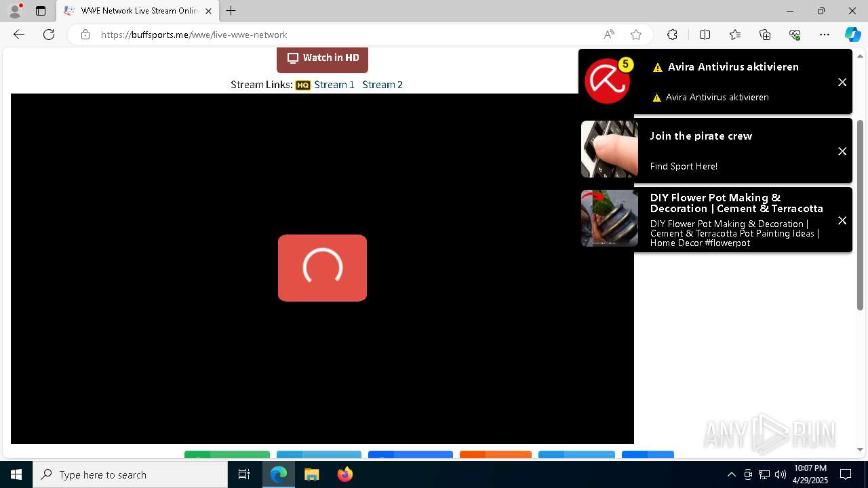Open the browser profile icon
This screenshot has height=488, width=868.
coord(15,11)
